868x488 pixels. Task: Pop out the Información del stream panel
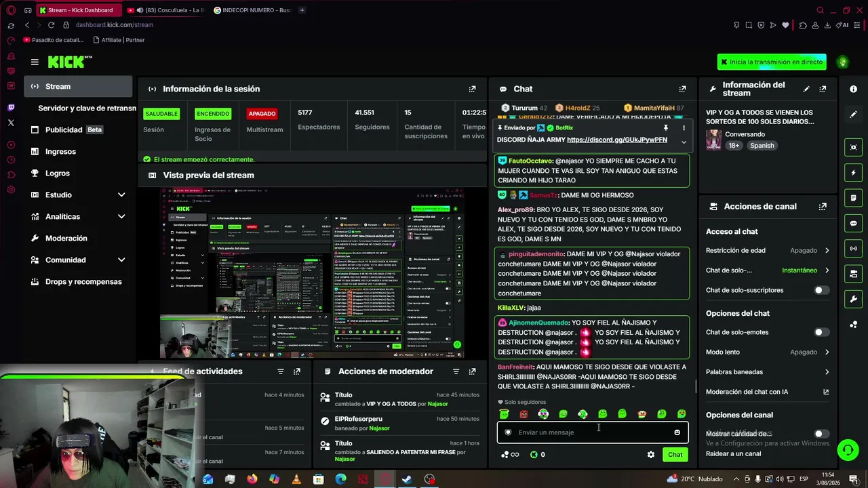tap(823, 89)
